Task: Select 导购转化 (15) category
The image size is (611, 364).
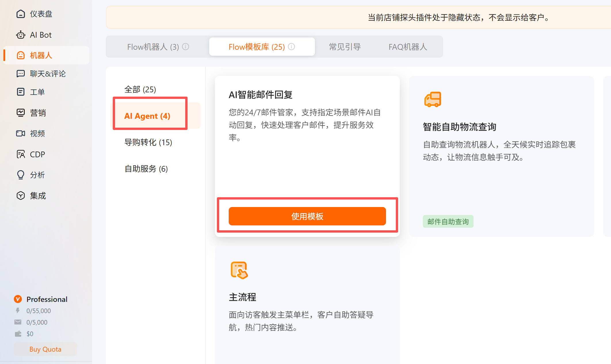Action: click(x=148, y=142)
